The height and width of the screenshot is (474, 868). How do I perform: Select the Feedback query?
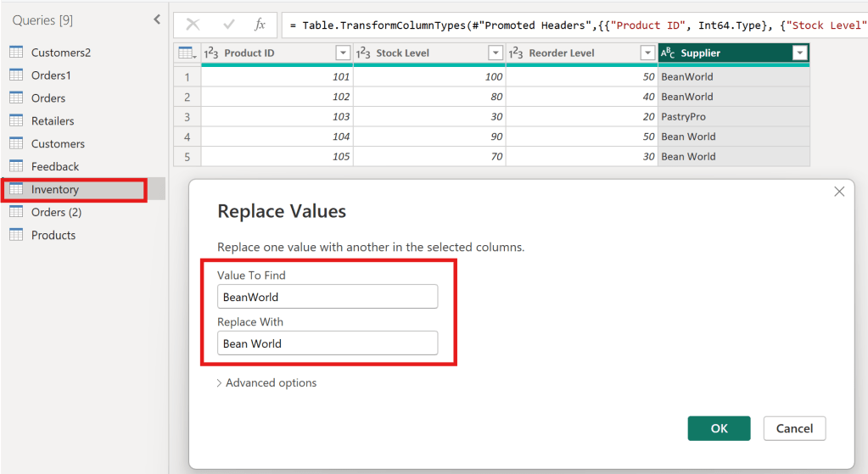pyautogui.click(x=55, y=167)
